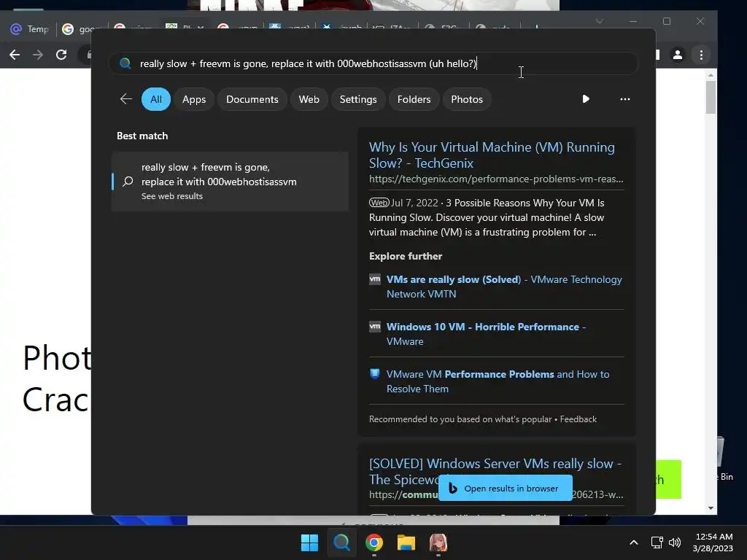Open Google Chrome from the taskbar
The width and height of the screenshot is (747, 560).
pyautogui.click(x=374, y=542)
